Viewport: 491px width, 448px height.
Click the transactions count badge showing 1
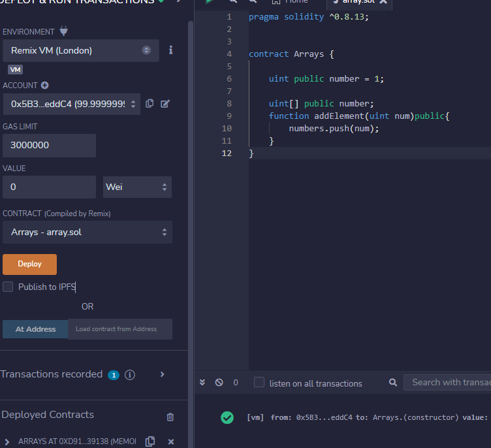click(x=114, y=375)
